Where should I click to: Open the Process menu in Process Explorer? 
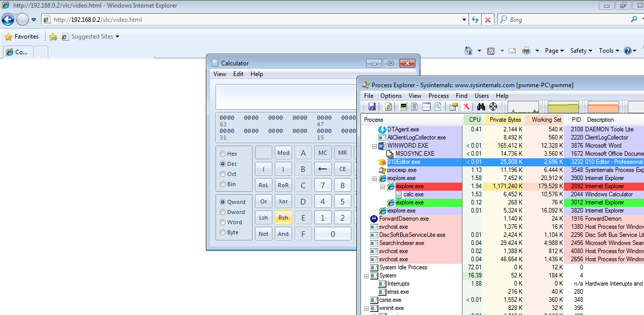[439, 96]
